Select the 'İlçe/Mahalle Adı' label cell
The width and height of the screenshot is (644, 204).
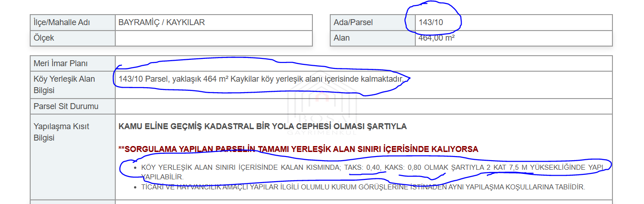click(x=73, y=22)
